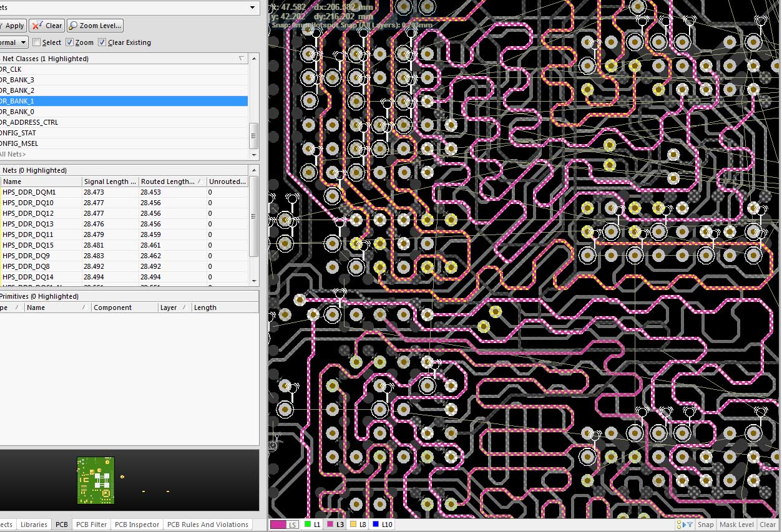The width and height of the screenshot is (782, 532).
Task: Click the Mask Level button
Action: 737,525
